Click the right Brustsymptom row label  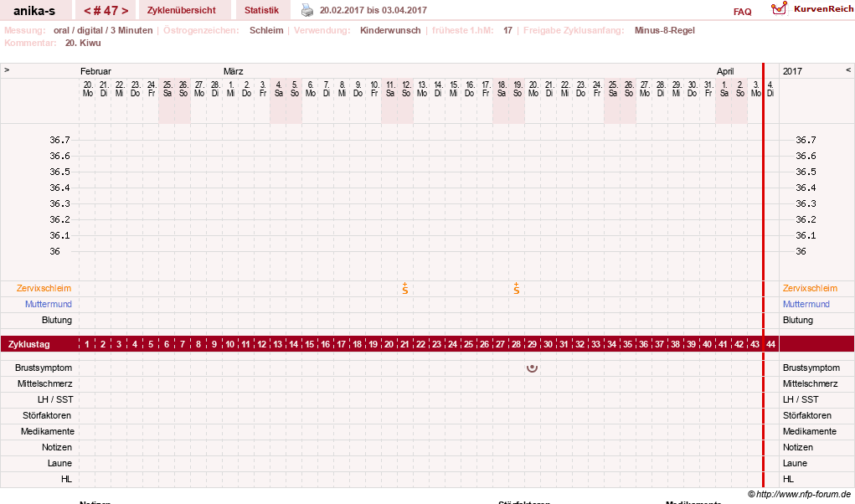pos(811,368)
